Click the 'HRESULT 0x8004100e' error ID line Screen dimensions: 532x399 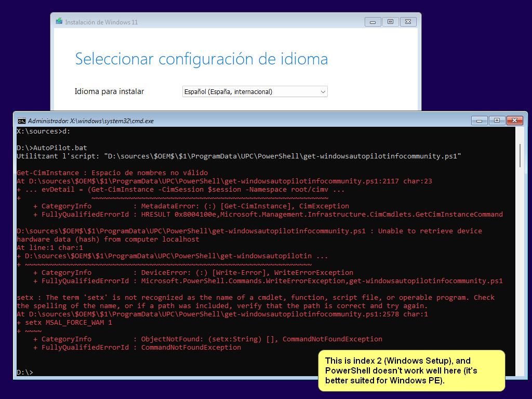click(268, 215)
